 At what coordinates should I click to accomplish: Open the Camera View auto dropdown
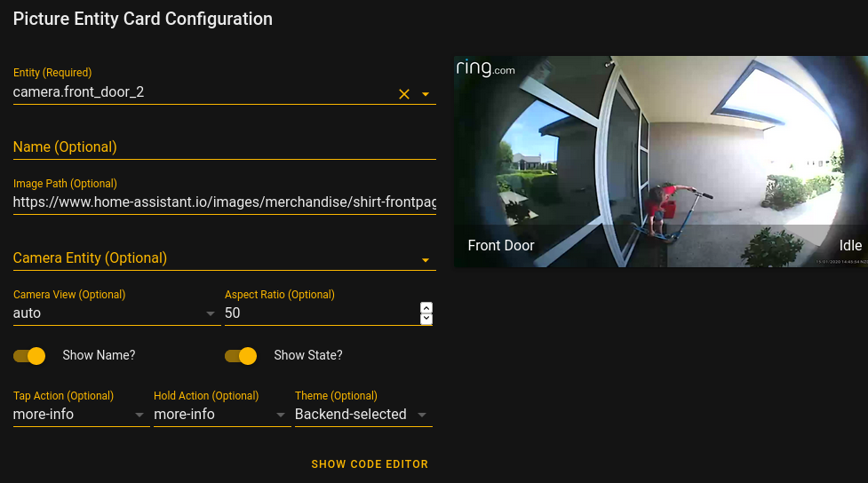[116, 313]
